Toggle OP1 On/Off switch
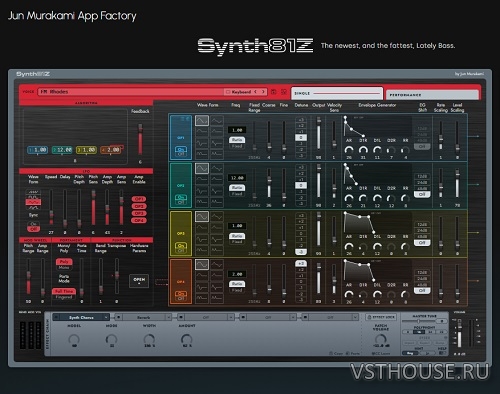This screenshot has width=500, height=394. pyautogui.click(x=181, y=151)
